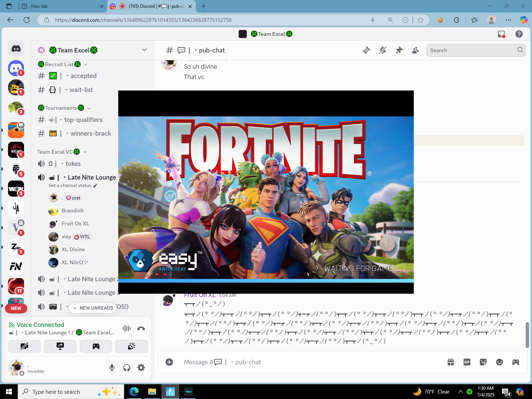Collapse the Tournaments category
This screenshot has height=399, width=532.
point(64,108)
